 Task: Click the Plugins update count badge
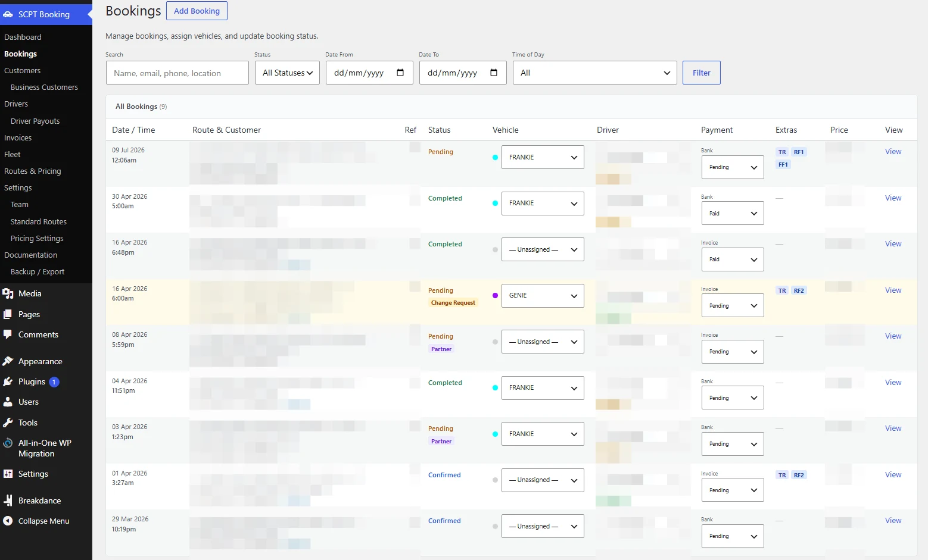point(54,382)
